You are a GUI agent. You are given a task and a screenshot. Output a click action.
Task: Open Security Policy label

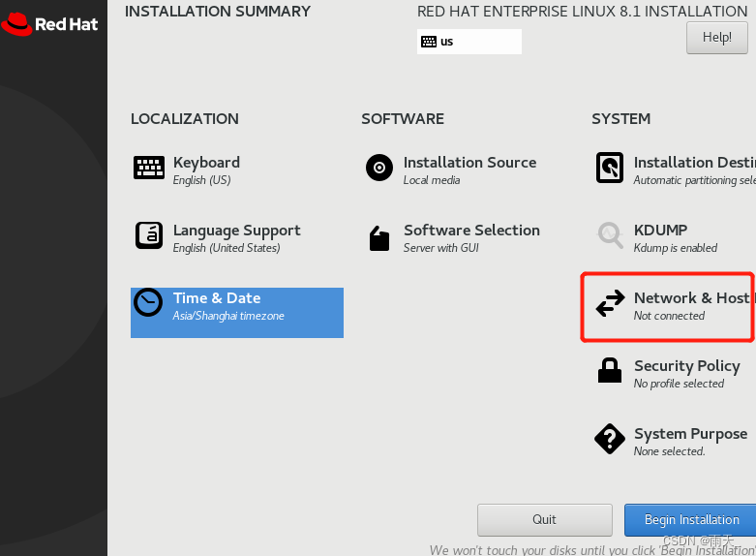pyautogui.click(x=687, y=366)
